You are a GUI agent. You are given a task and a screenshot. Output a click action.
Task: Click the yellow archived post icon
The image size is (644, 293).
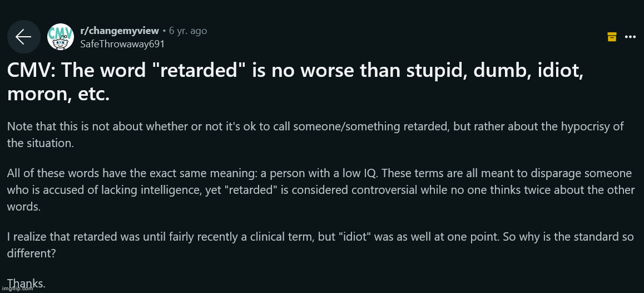click(x=612, y=37)
